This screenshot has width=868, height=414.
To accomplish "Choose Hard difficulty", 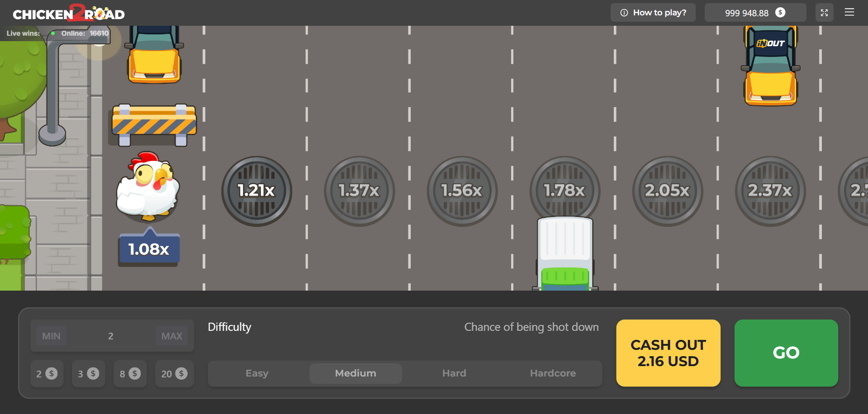I will [x=454, y=373].
